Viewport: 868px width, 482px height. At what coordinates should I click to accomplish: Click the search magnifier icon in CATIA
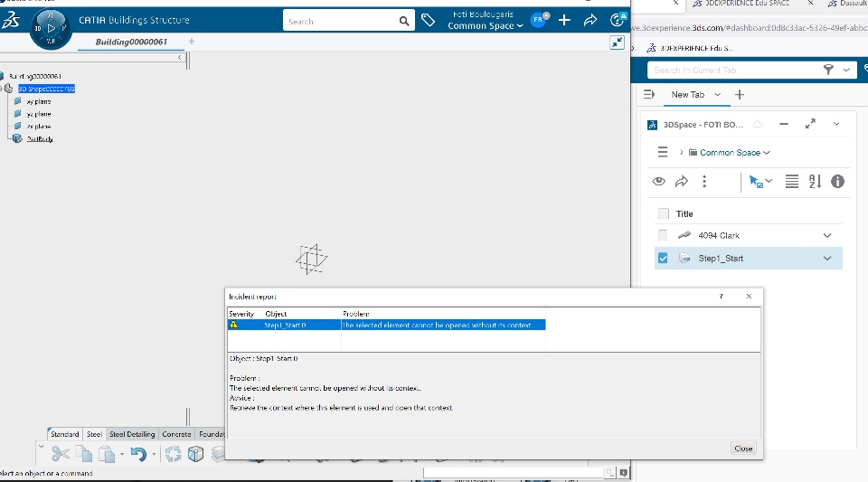(404, 21)
